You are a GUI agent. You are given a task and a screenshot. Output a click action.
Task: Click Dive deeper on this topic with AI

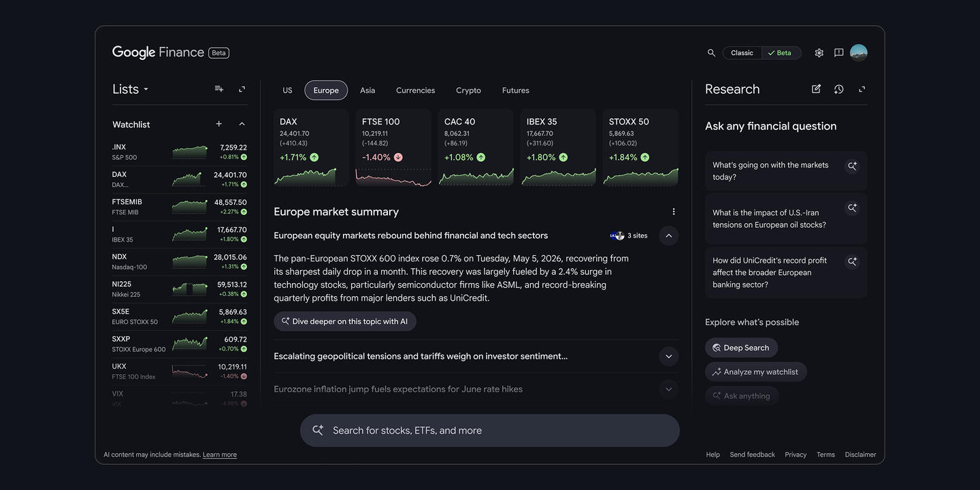tap(345, 321)
